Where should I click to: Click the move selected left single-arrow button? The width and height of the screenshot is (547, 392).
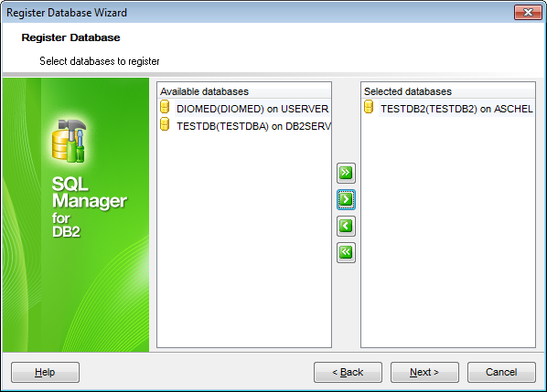(346, 226)
